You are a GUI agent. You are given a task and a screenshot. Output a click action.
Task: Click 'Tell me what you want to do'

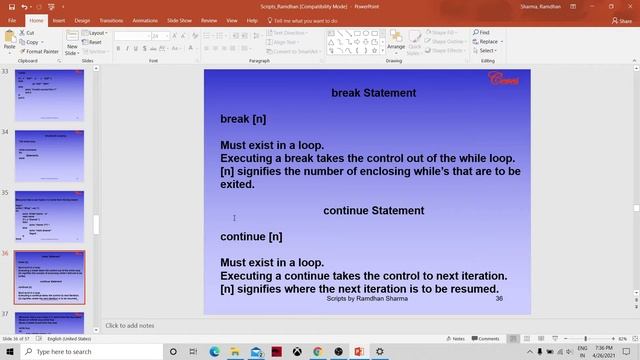click(302, 20)
